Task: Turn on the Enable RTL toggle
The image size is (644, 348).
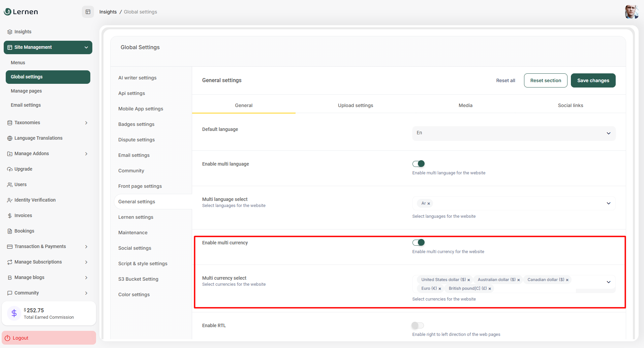Action: point(418,325)
